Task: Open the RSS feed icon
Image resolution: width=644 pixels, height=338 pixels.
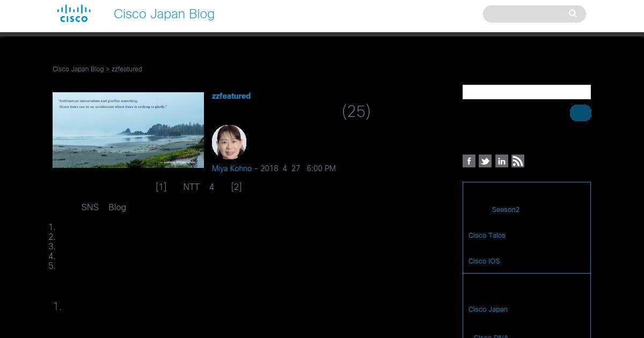Action: 518,161
